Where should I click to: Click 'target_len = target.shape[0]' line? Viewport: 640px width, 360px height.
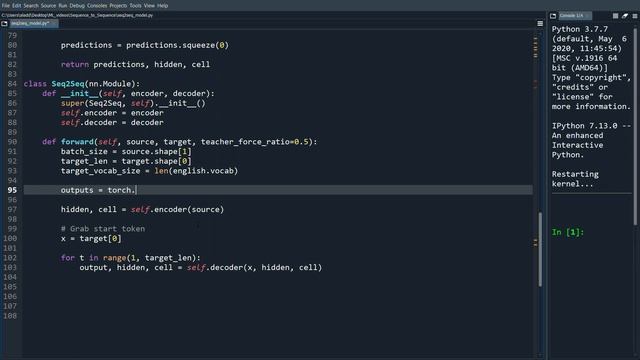pos(126,161)
